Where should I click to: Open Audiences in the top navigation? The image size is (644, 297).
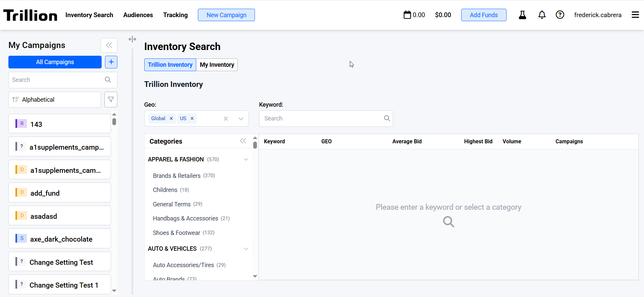138,15
